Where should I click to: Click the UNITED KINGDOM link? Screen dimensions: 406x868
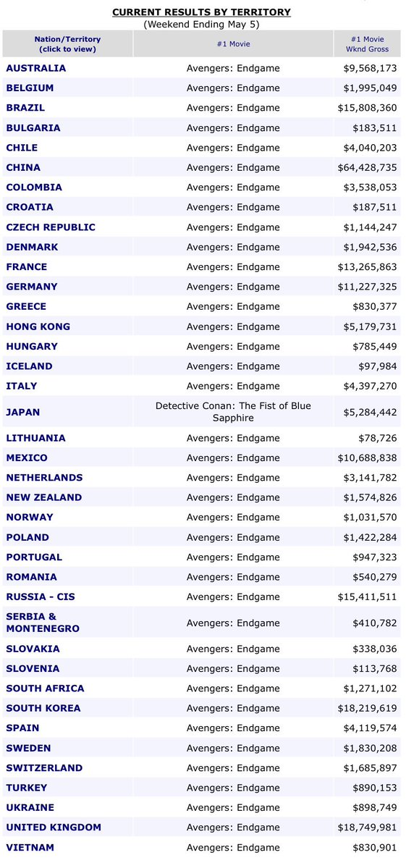(54, 827)
